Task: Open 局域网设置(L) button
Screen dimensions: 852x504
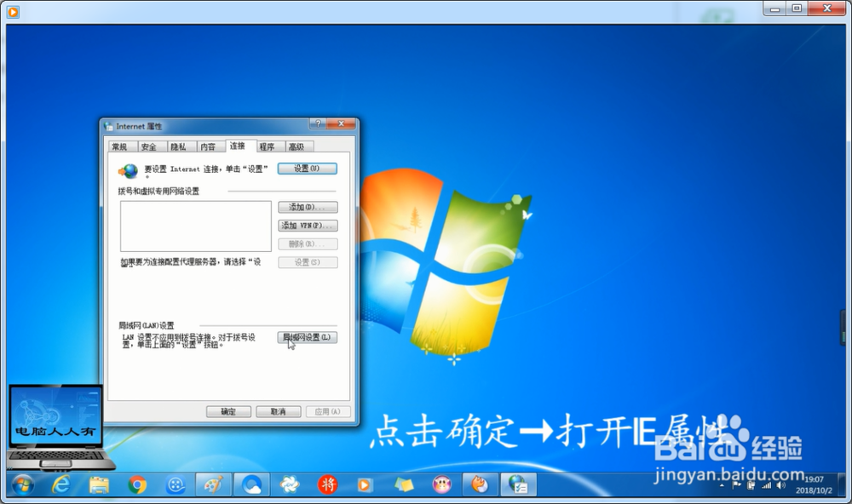Action: coord(307,337)
